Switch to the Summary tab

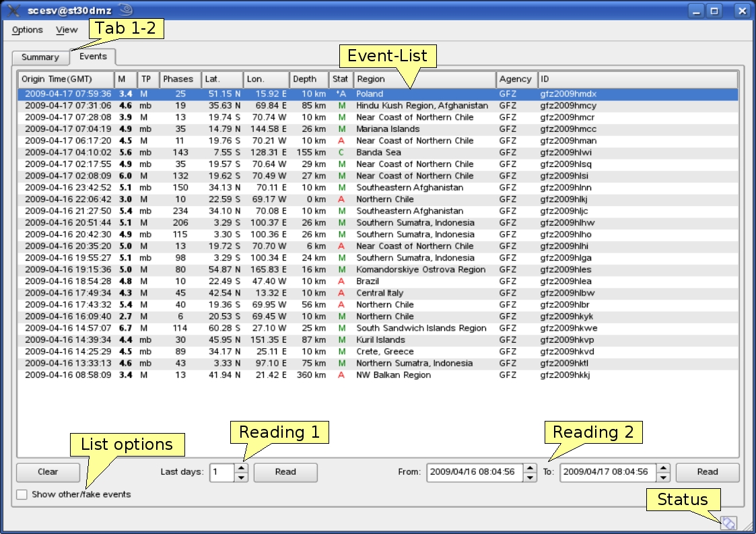(x=40, y=57)
